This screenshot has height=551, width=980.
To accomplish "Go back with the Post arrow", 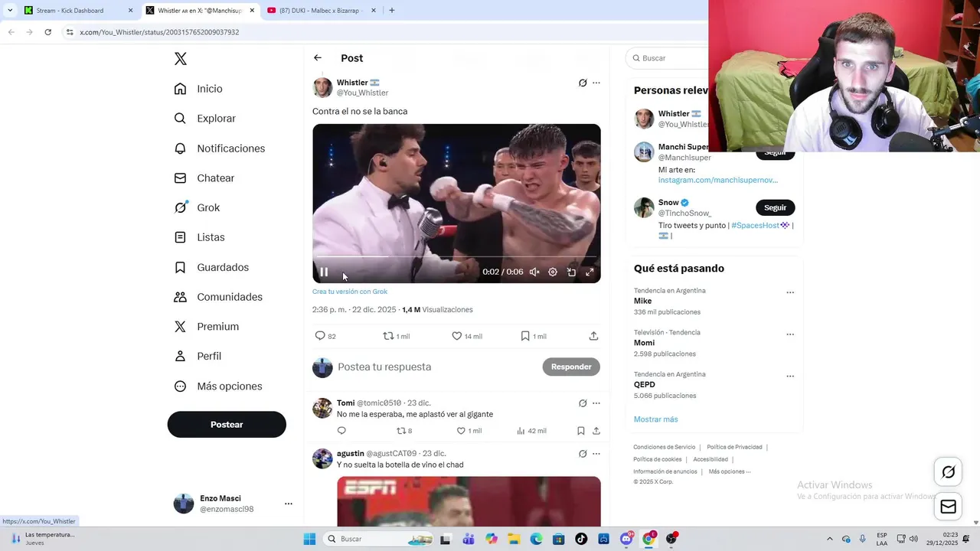I will [x=318, y=58].
